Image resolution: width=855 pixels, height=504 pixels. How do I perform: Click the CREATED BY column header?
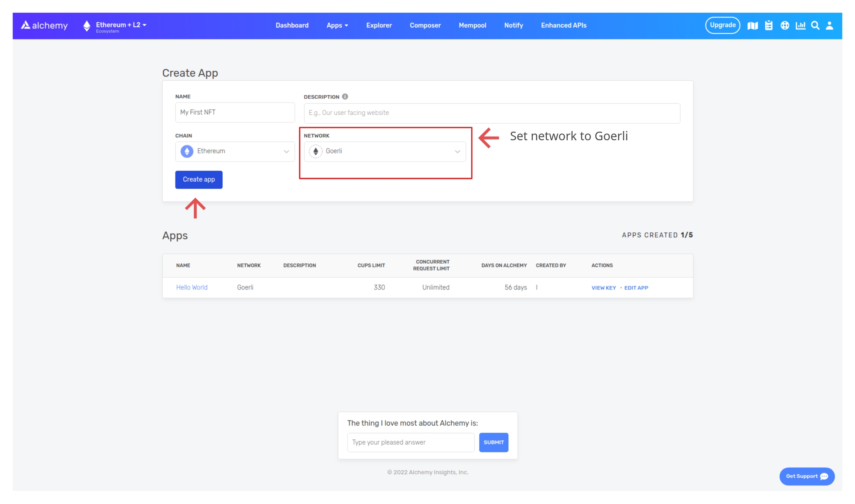click(551, 265)
